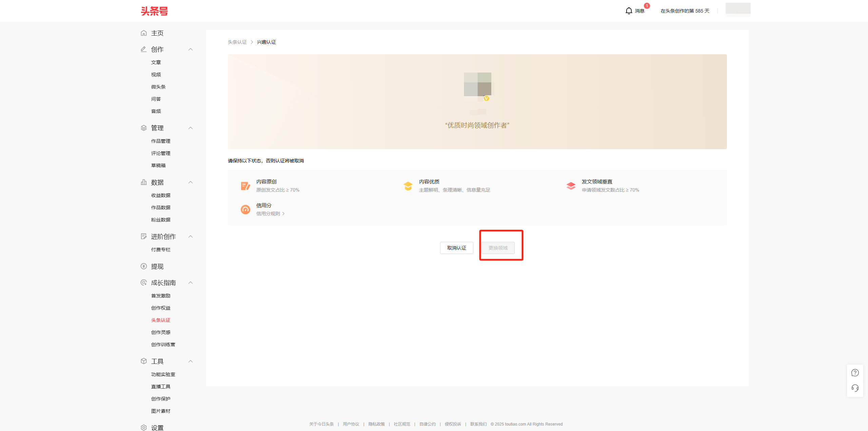Viewport: 868px width, 431px height.
Task: Click the “优质时尚领域创作者” title text
Action: (477, 125)
